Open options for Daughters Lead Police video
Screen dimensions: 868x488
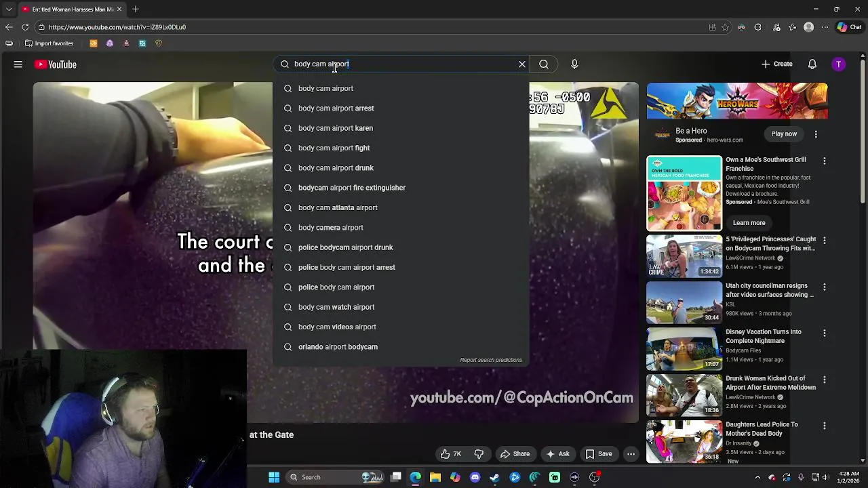point(825,426)
